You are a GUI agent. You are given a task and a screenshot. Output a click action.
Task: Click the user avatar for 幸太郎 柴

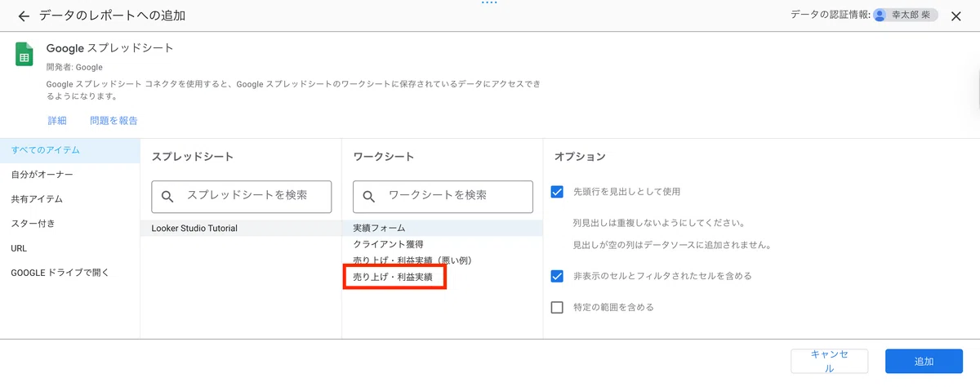[x=880, y=15]
